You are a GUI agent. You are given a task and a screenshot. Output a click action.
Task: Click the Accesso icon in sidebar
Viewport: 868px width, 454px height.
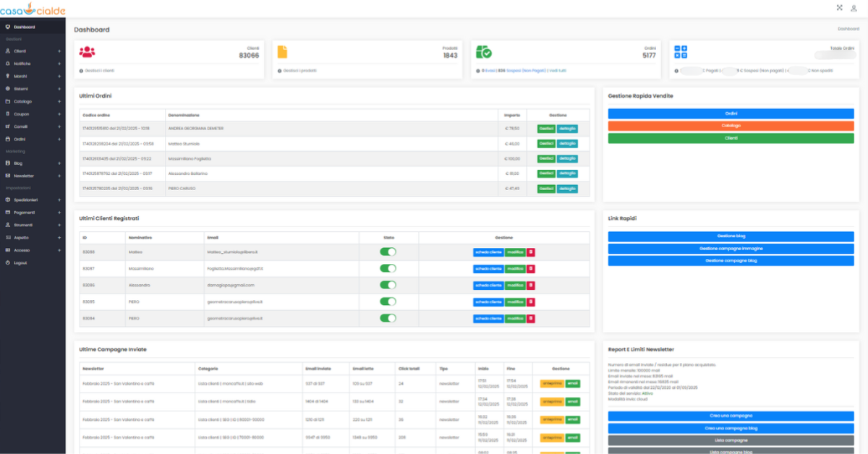point(7,250)
